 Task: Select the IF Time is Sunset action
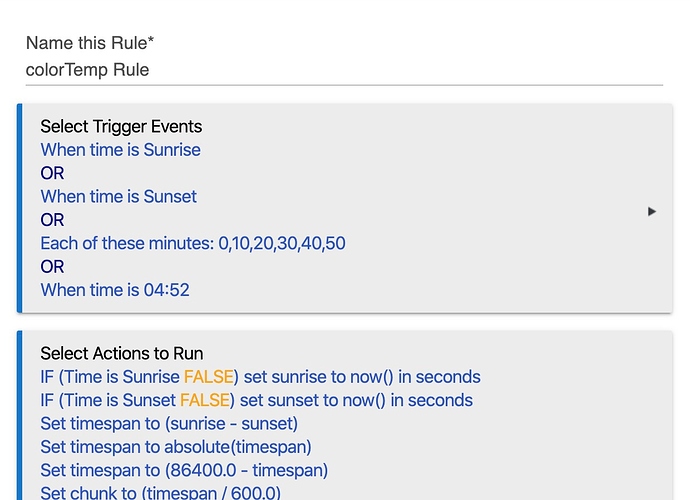click(x=257, y=401)
